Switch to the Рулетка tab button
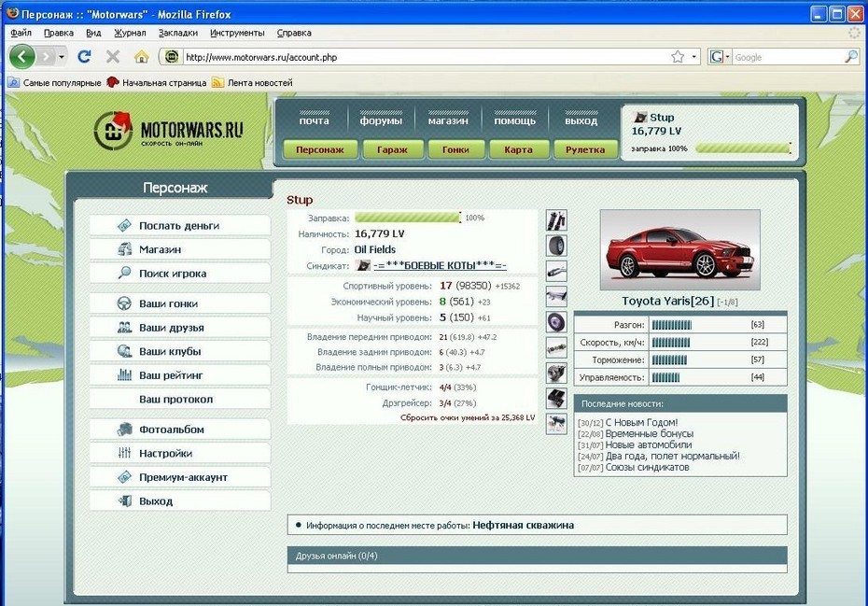The image size is (868, 606). [x=586, y=149]
